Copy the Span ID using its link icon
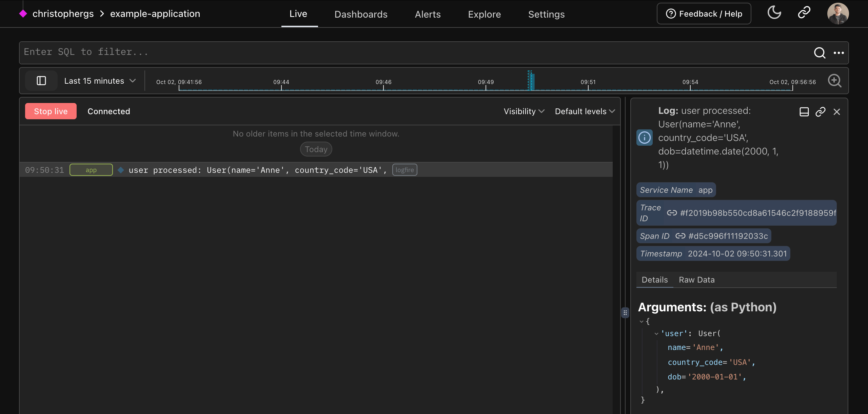The height and width of the screenshot is (414, 868). click(x=681, y=236)
